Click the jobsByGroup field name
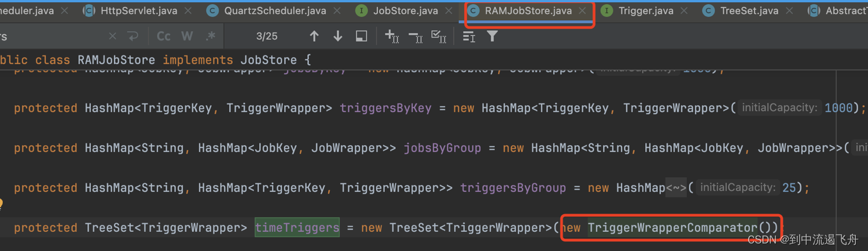Viewport: 868px width, 251px height. pos(442,148)
